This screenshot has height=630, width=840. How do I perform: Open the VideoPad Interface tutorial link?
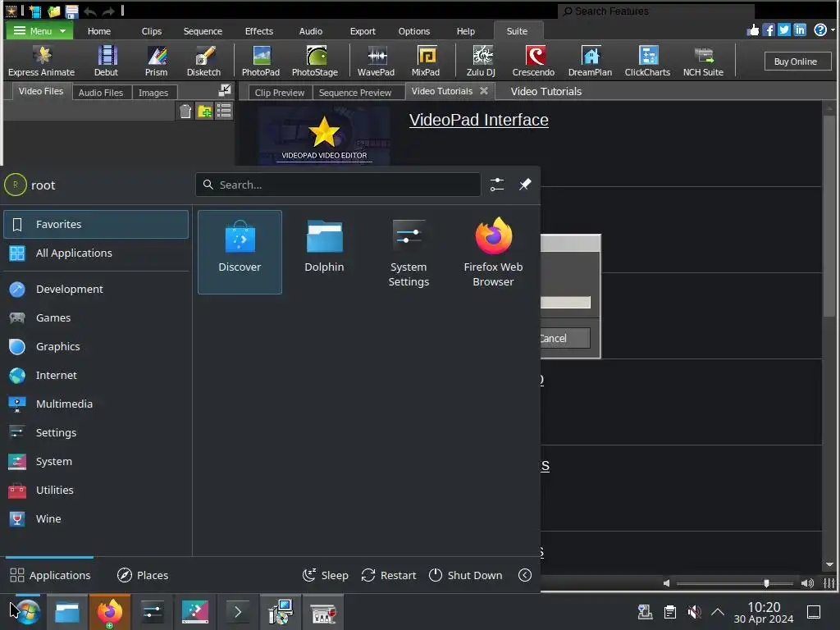(x=479, y=120)
